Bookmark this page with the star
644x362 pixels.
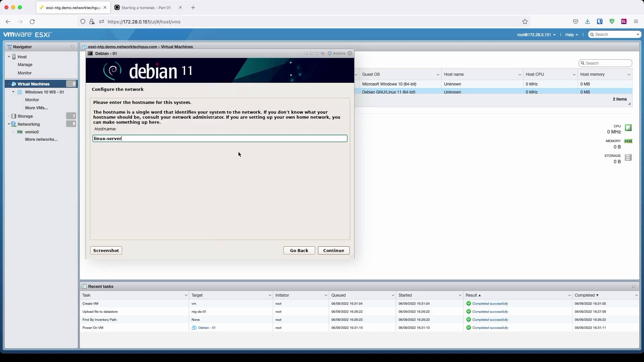pos(525,22)
